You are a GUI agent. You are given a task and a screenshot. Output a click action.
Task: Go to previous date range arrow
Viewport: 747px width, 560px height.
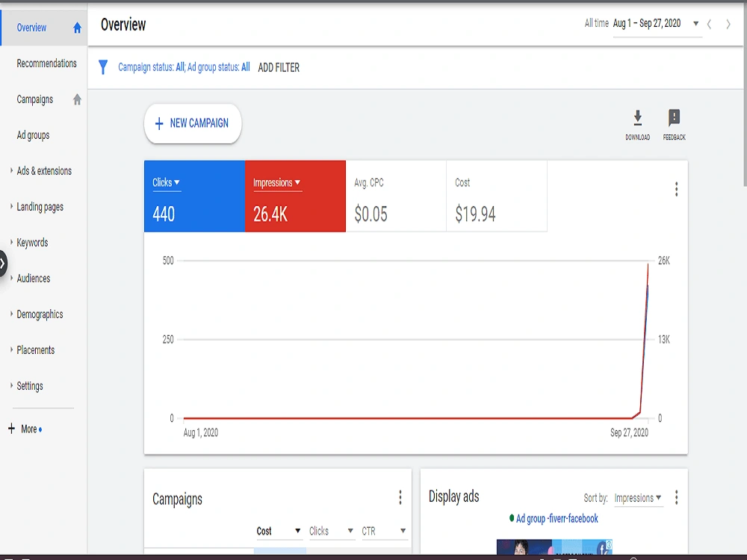(709, 25)
